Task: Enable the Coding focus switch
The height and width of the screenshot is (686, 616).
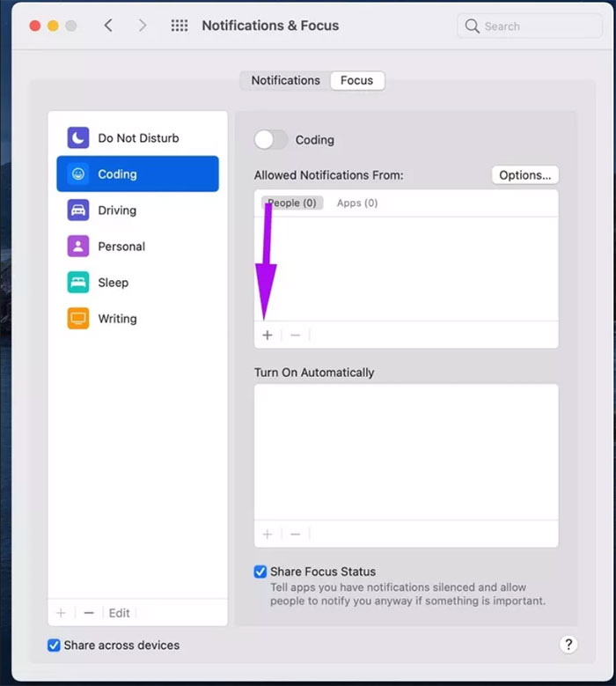Action: tap(271, 139)
